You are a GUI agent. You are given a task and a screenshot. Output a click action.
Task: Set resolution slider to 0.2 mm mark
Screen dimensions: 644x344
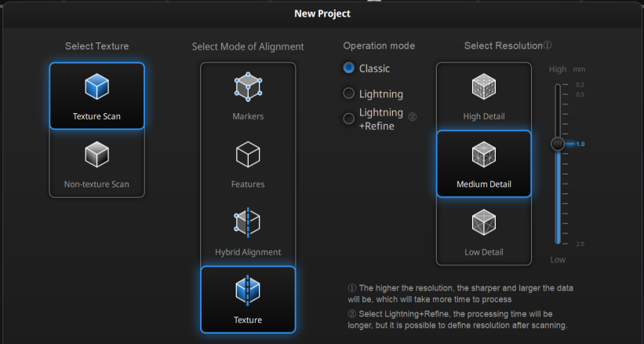(558, 85)
